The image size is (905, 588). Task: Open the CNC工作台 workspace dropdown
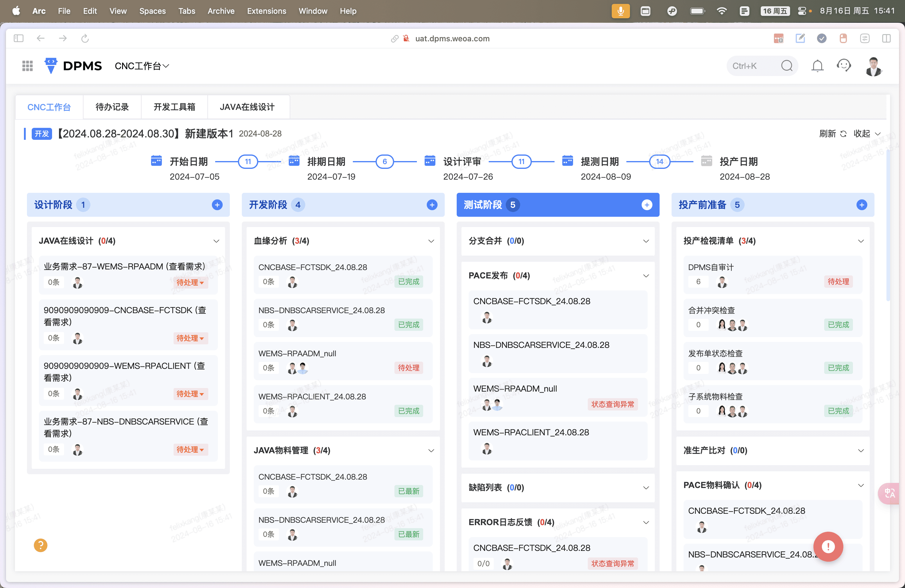142,66
